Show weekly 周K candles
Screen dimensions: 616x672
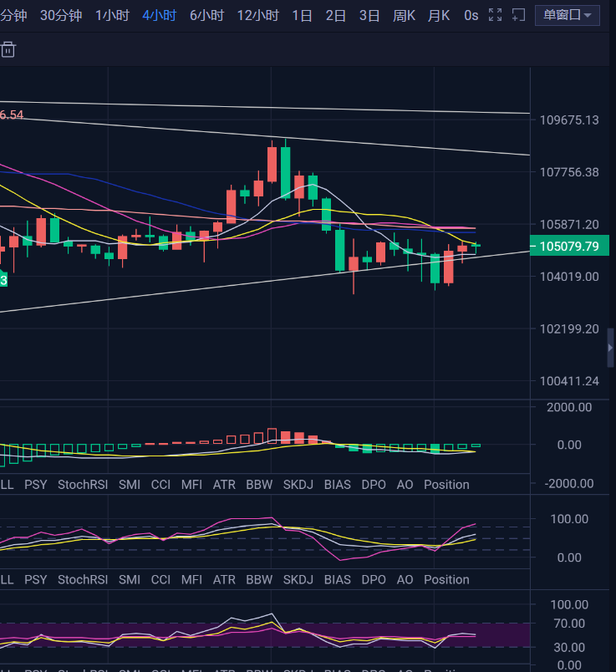(x=404, y=15)
